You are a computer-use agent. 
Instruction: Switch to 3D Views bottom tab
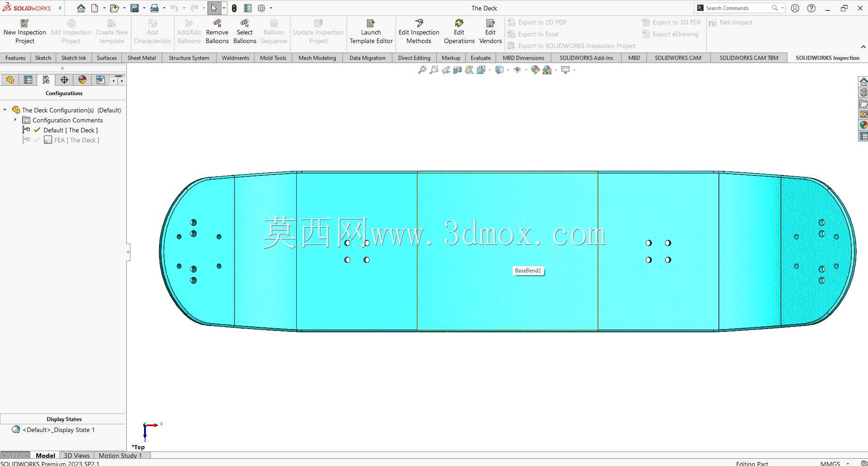pos(77,456)
